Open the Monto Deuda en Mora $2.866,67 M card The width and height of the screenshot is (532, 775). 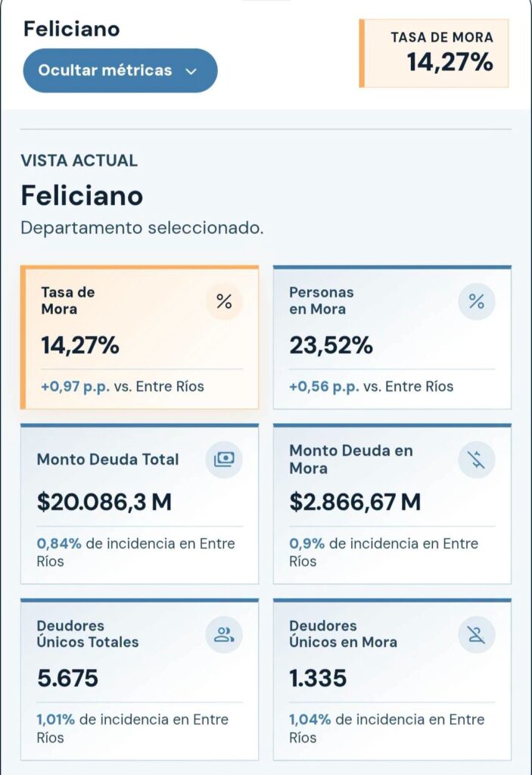coord(392,503)
